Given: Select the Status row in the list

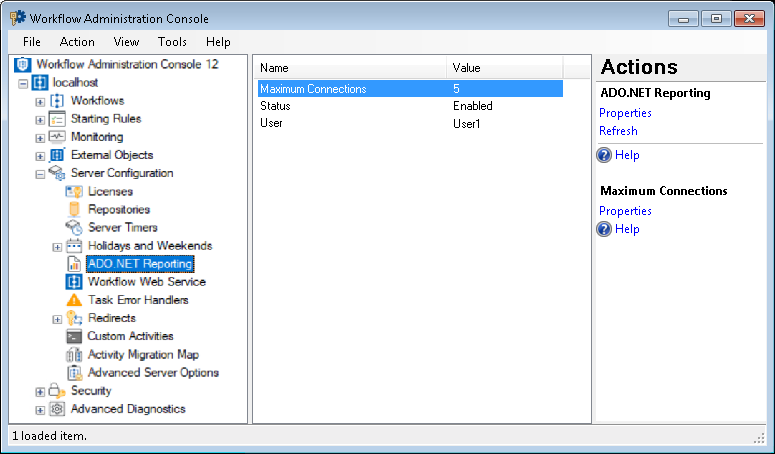Looking at the screenshot, I should 275,106.
